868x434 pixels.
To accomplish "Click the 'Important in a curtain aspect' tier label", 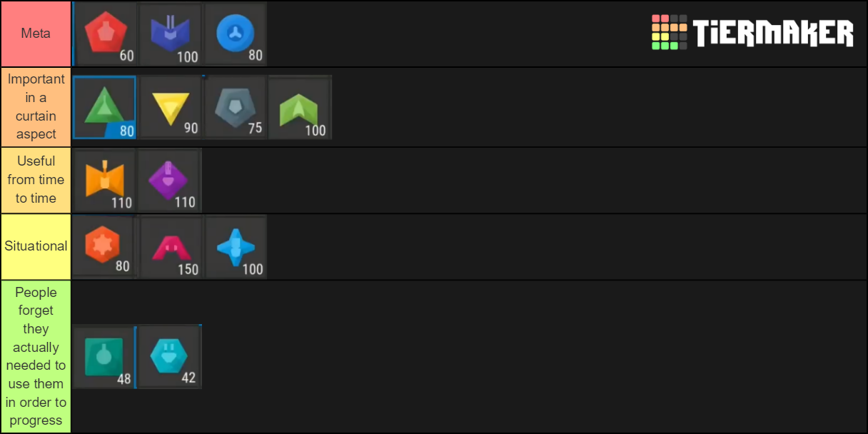I will pos(35,106).
